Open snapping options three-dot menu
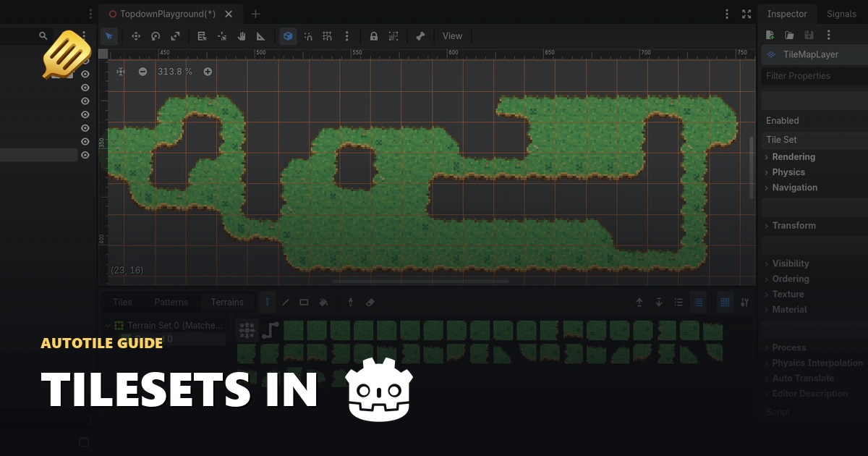868x456 pixels. [347, 36]
